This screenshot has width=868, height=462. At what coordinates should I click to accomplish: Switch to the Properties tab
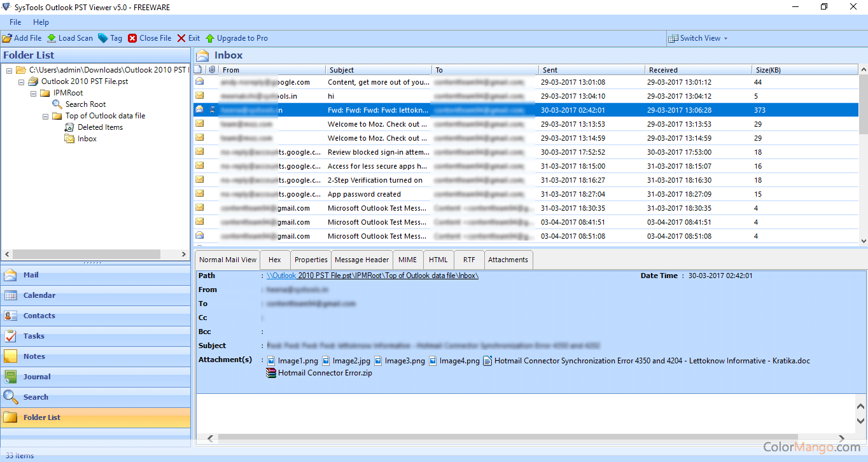pyautogui.click(x=311, y=260)
